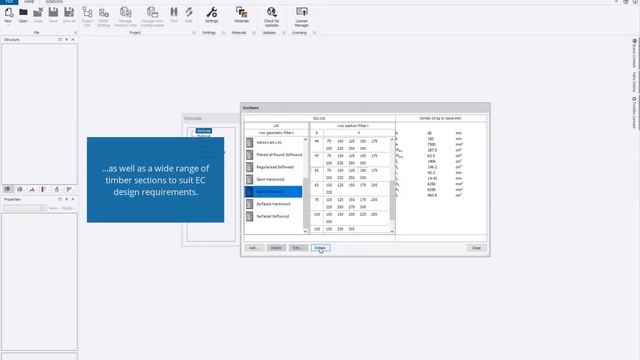
Task: Click the Delete button in Sections dialog
Action: click(x=276, y=248)
